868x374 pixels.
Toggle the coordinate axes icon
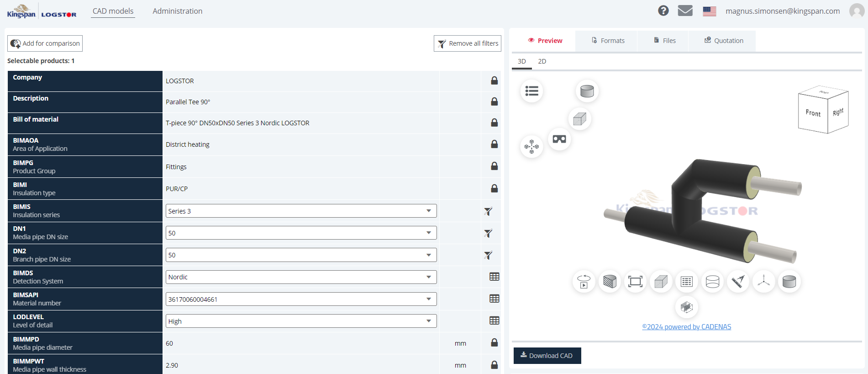click(x=763, y=282)
